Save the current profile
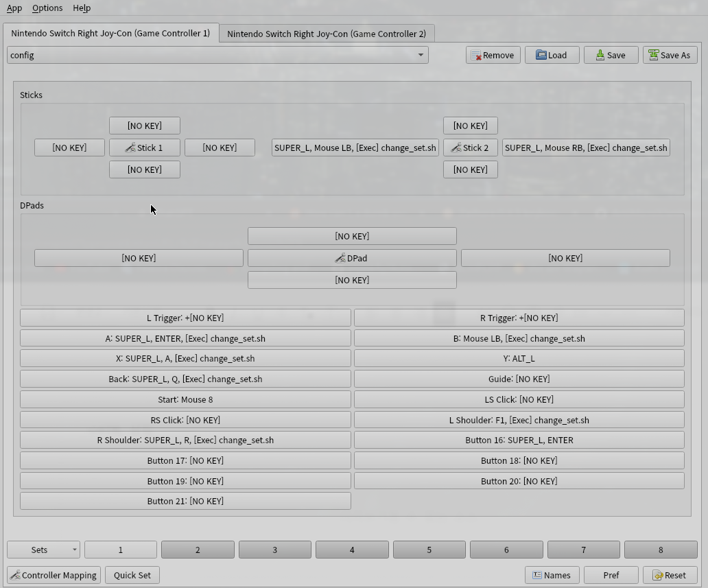 click(x=611, y=55)
